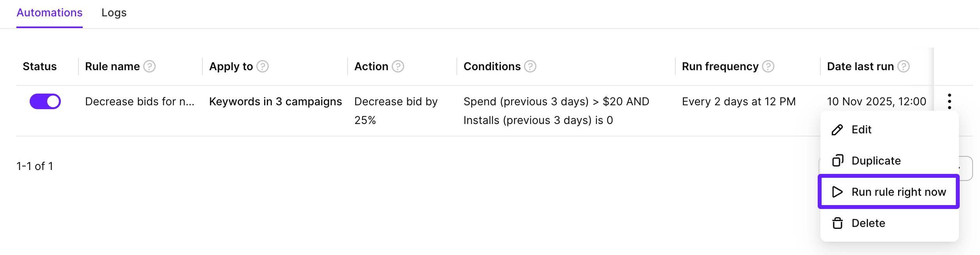Click Keywords in 3 campaigns text
Image resolution: width=980 pixels, height=255 pixels.
pyautogui.click(x=275, y=102)
